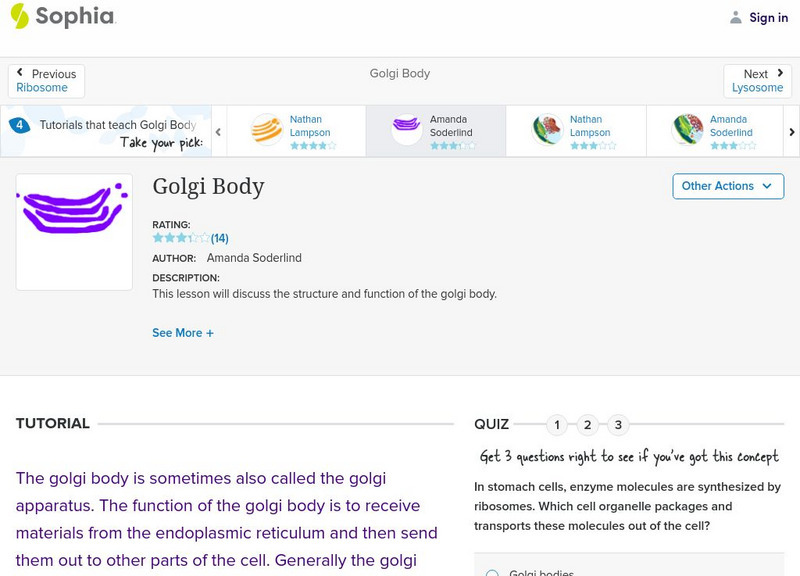Screen dimensions: 800x576
Task: Go to Next Lysosome lesson
Action: point(757,80)
